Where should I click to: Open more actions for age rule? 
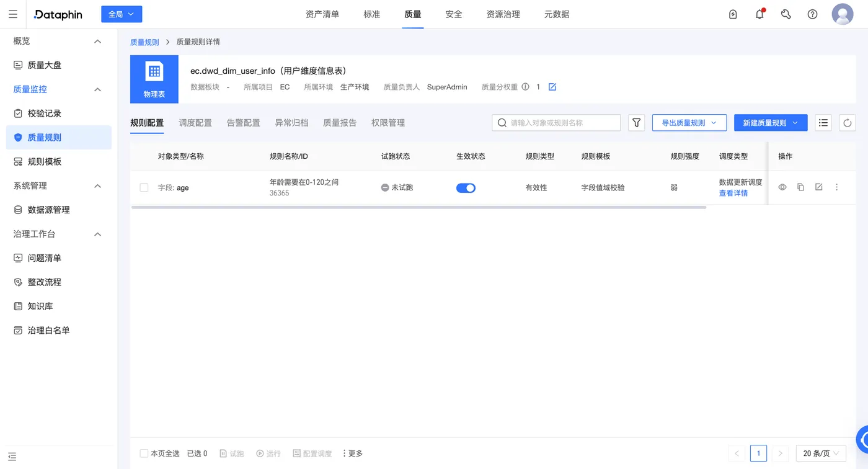tap(836, 187)
